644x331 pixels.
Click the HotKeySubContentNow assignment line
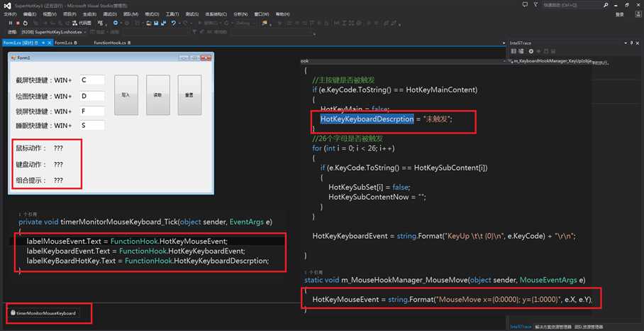coord(377,197)
